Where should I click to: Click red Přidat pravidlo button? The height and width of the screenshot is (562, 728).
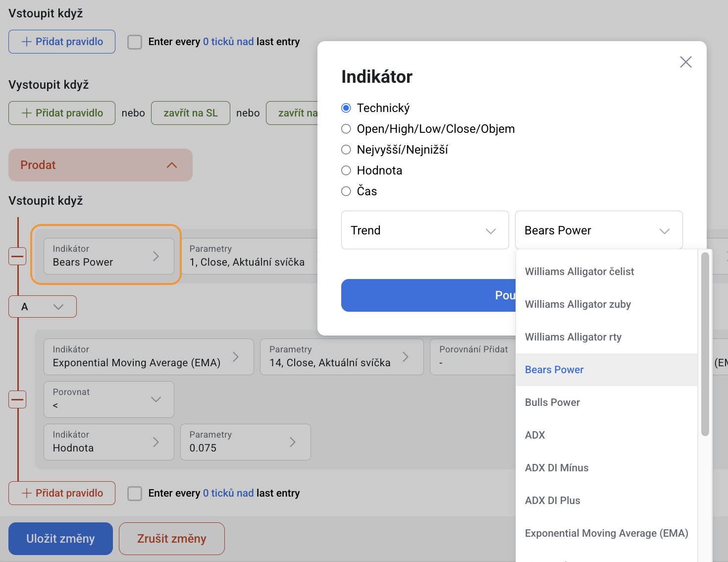tap(62, 493)
